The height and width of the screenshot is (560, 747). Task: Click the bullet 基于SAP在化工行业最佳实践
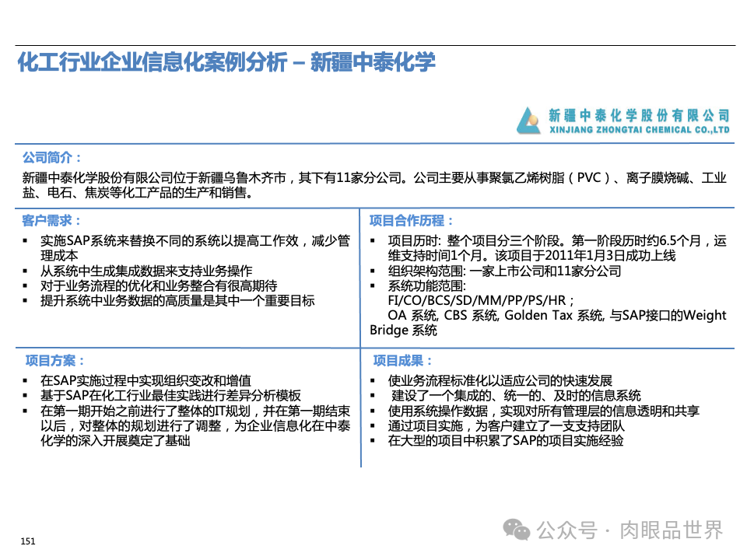point(170,395)
